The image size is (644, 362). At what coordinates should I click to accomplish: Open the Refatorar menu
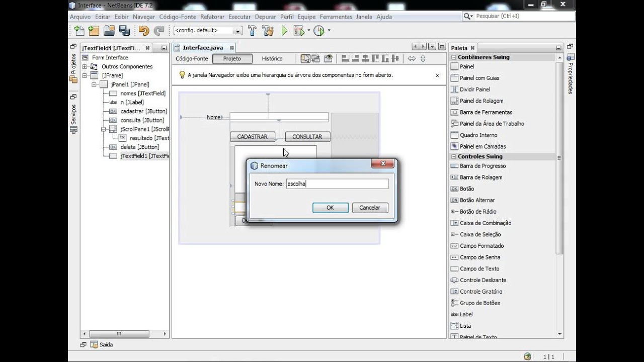tap(212, 17)
